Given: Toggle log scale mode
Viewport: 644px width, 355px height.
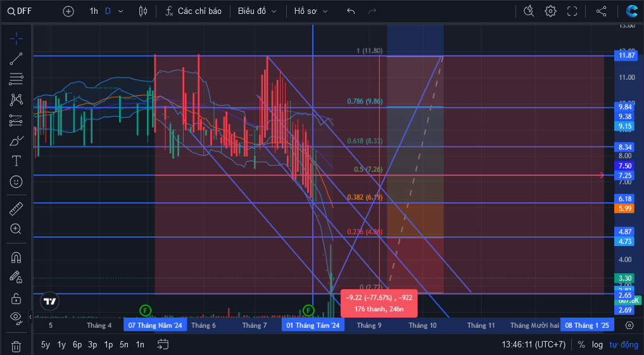Looking at the screenshot, I should (x=597, y=345).
